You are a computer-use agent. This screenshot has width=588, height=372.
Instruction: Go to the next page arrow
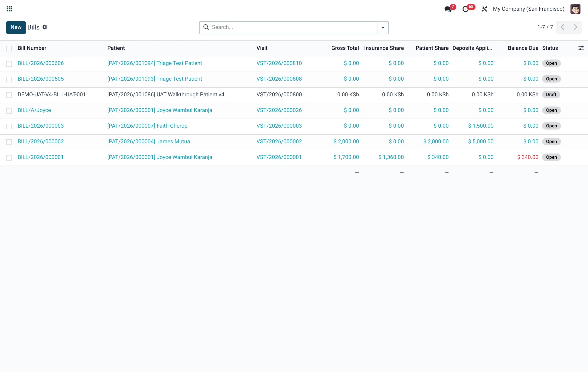(575, 27)
